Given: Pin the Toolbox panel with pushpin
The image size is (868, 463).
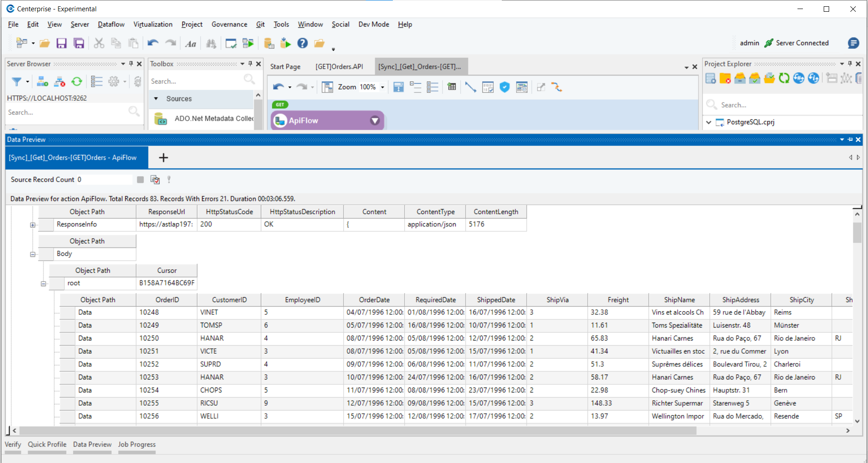Looking at the screenshot, I should (x=250, y=64).
